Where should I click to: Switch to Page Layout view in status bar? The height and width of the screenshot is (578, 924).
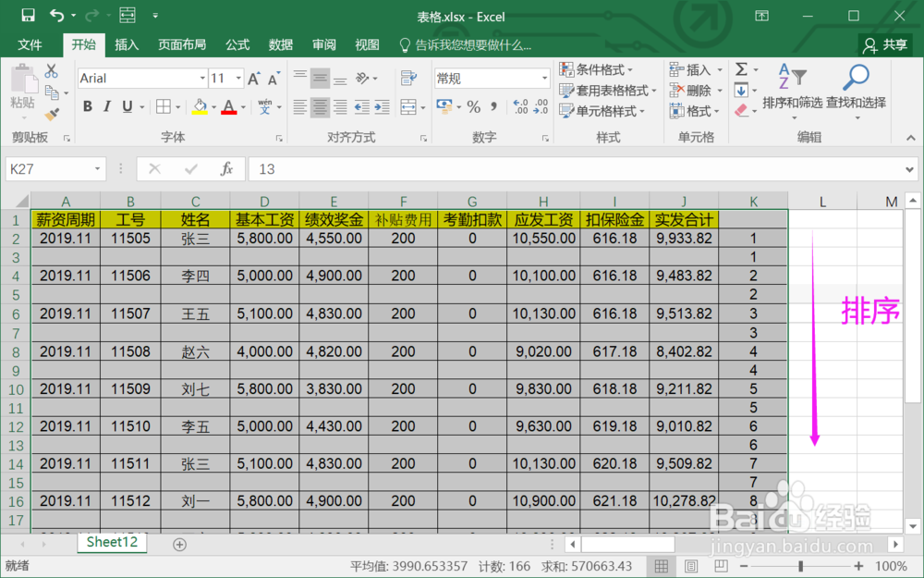coord(691,566)
